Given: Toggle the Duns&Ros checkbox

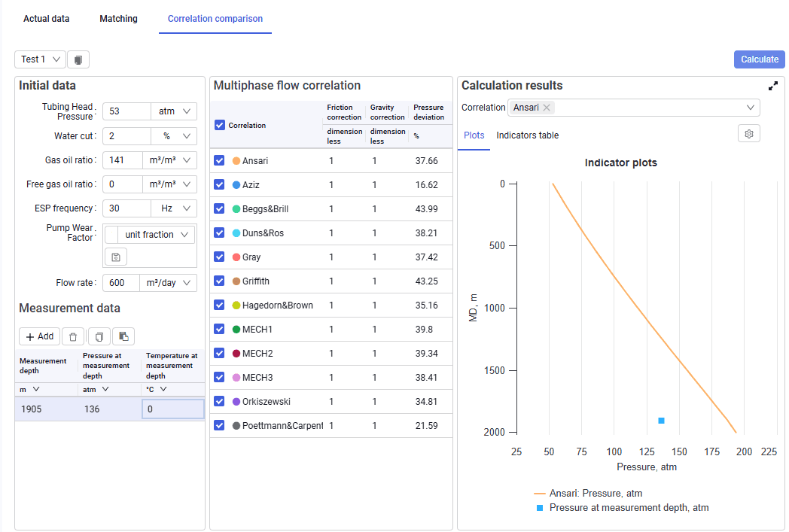Looking at the screenshot, I should (x=219, y=233).
